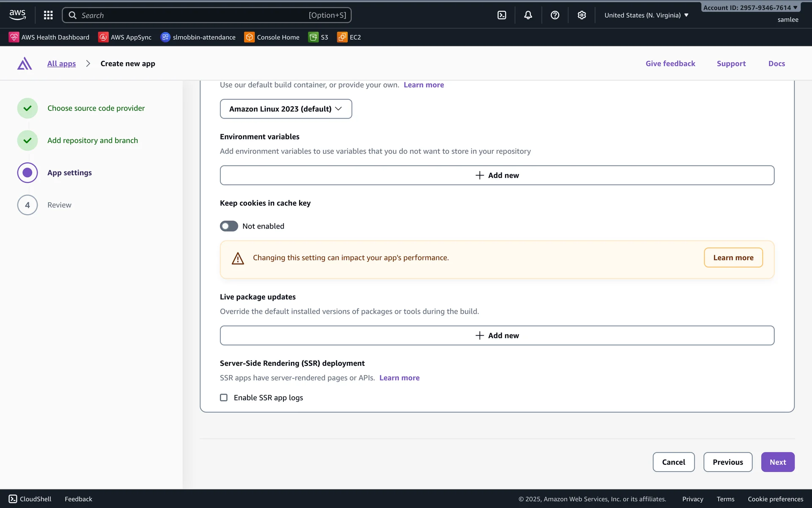Open the settings gear icon
Image resolution: width=812 pixels, height=508 pixels.
click(582, 15)
